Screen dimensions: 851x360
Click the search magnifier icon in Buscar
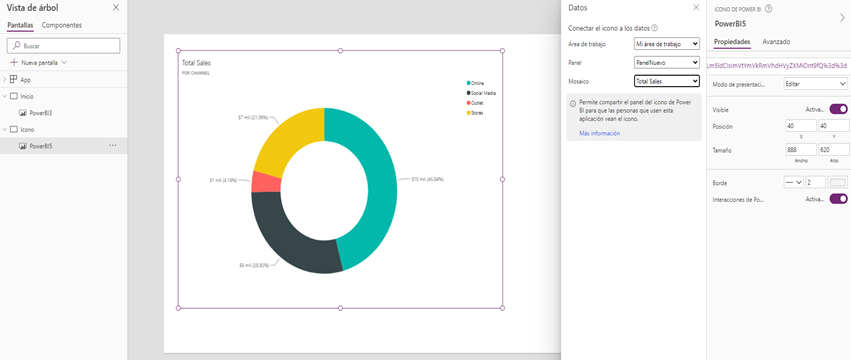click(16, 46)
